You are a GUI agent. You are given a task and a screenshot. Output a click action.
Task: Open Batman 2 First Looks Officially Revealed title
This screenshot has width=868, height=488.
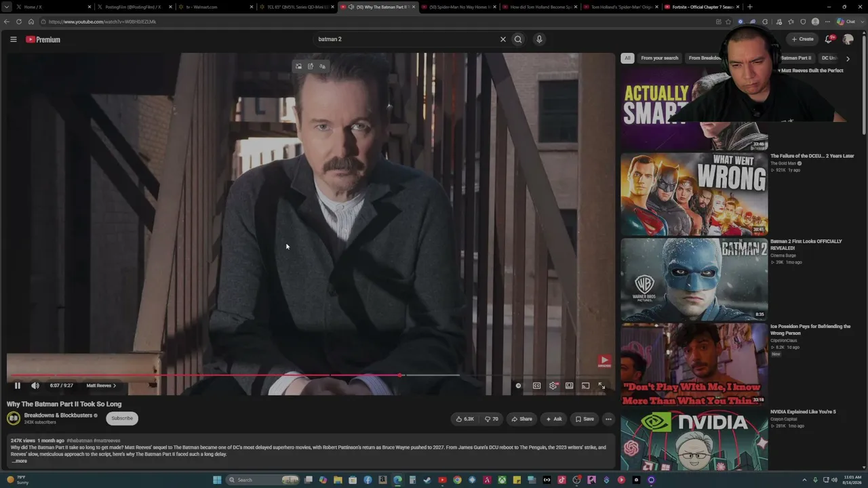[806, 245]
